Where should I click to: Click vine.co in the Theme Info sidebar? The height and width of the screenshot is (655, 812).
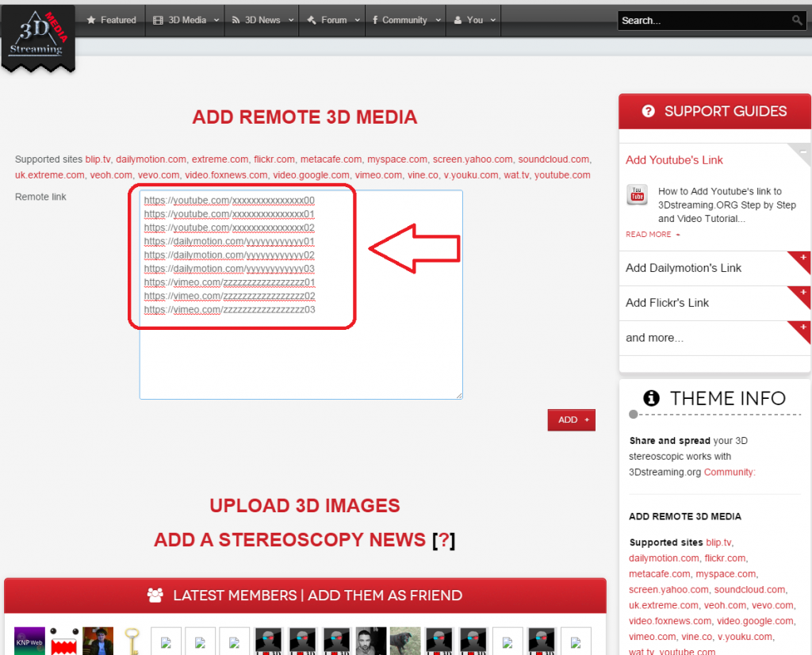click(x=697, y=636)
